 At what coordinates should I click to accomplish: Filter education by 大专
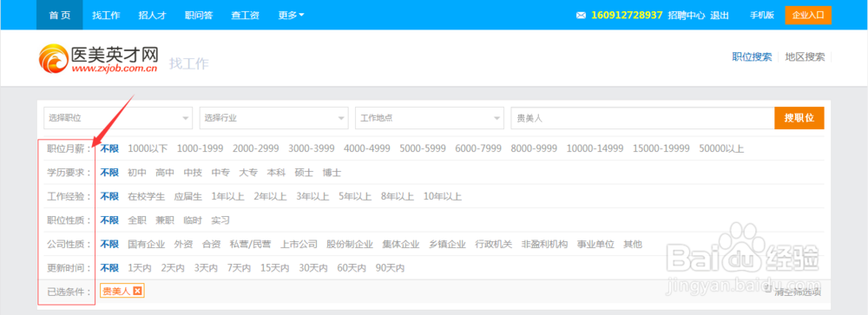(248, 172)
